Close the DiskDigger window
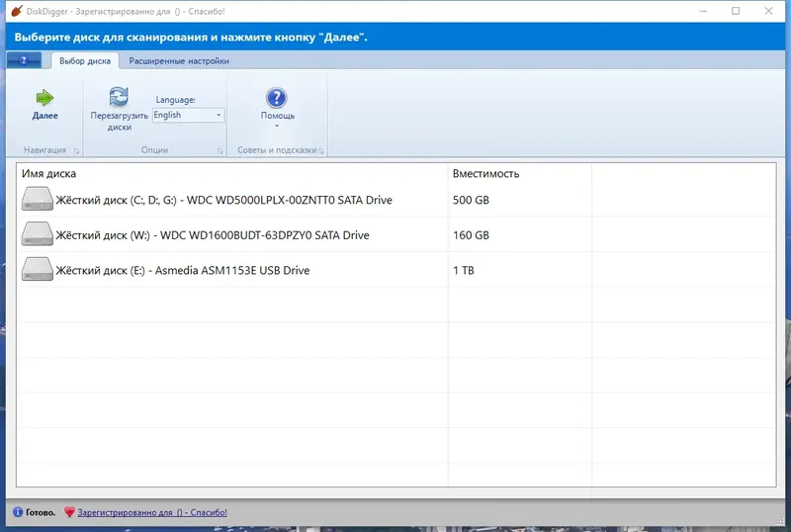 point(768,11)
